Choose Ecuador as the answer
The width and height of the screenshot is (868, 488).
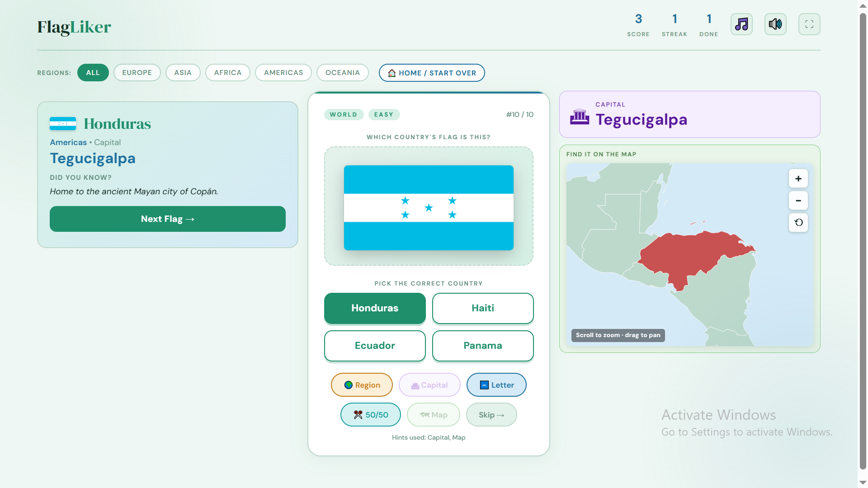click(375, 346)
